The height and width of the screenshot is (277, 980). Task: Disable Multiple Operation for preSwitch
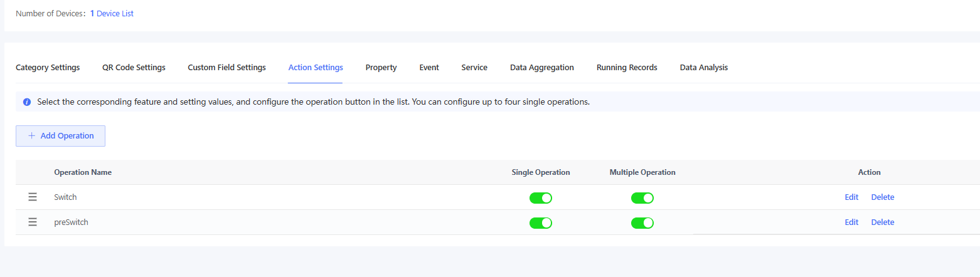[x=642, y=223]
